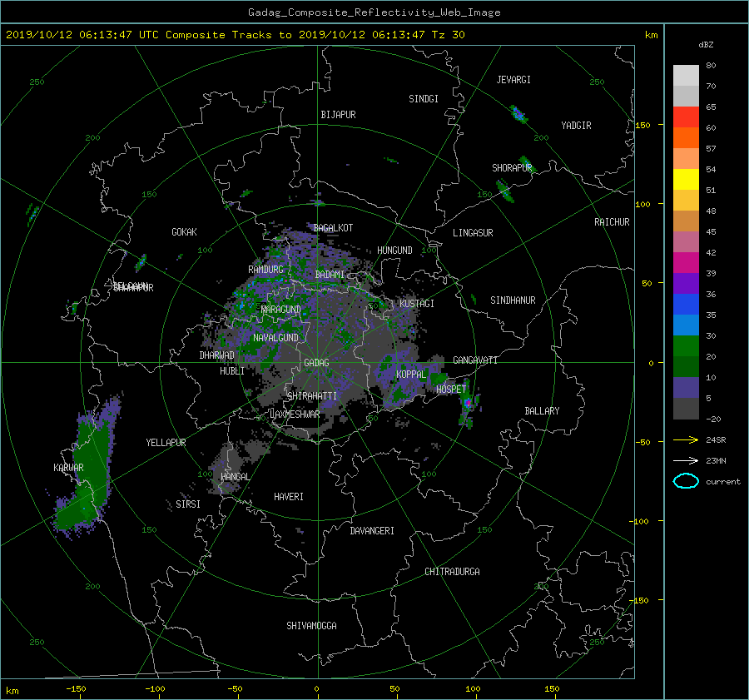Click the pink storm cell near Hospet

pos(468,403)
